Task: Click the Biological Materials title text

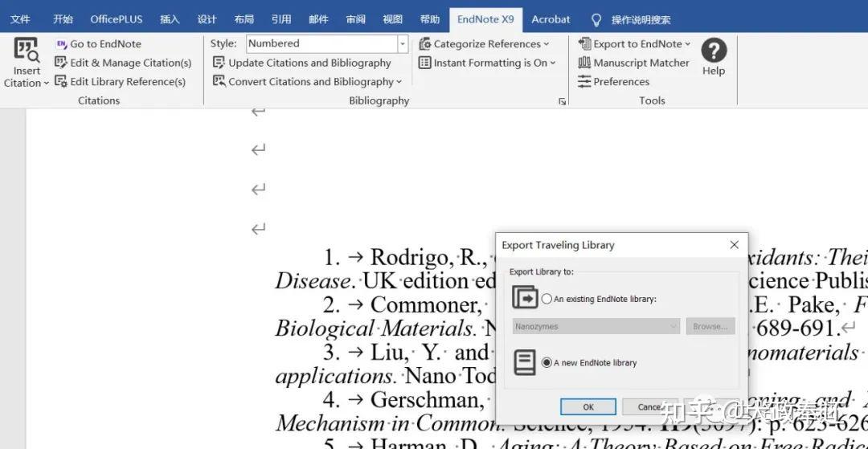Action: pos(376,329)
